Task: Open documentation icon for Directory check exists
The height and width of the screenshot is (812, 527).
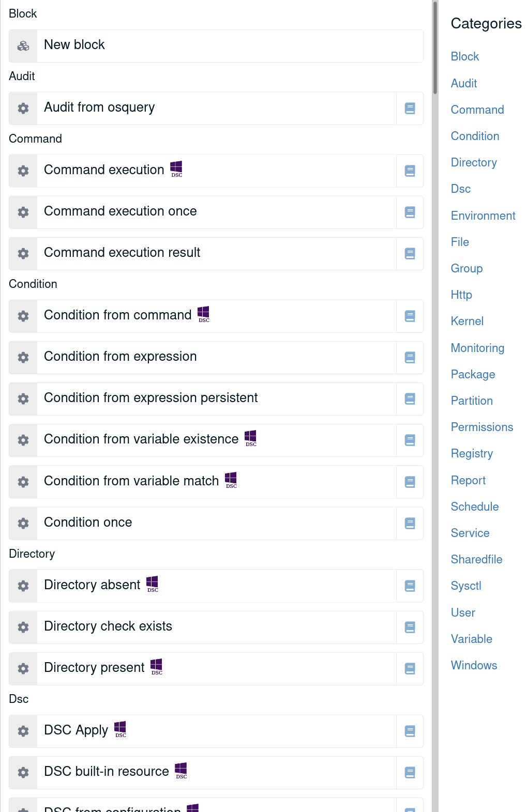Action: point(409,627)
